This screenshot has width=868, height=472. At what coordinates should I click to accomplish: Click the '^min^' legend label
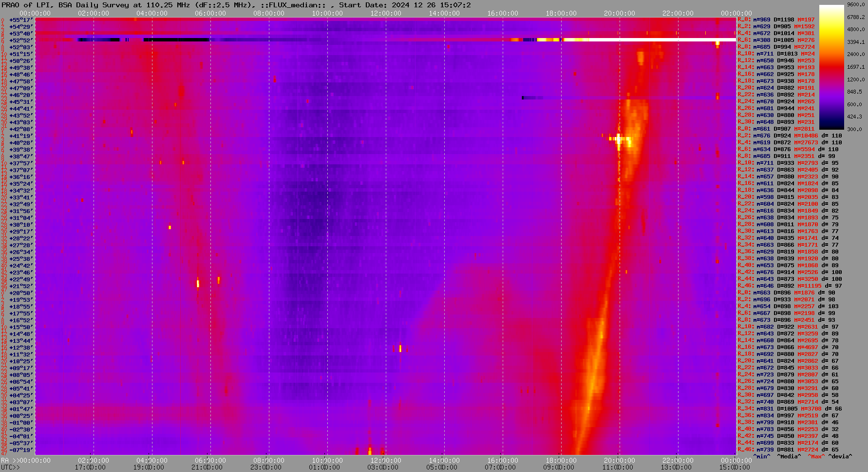(762, 456)
